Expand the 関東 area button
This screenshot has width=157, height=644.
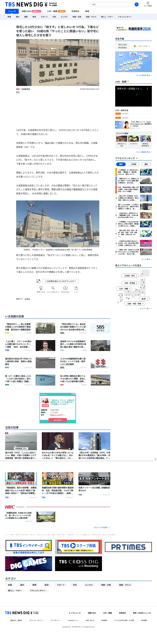pos(145,299)
